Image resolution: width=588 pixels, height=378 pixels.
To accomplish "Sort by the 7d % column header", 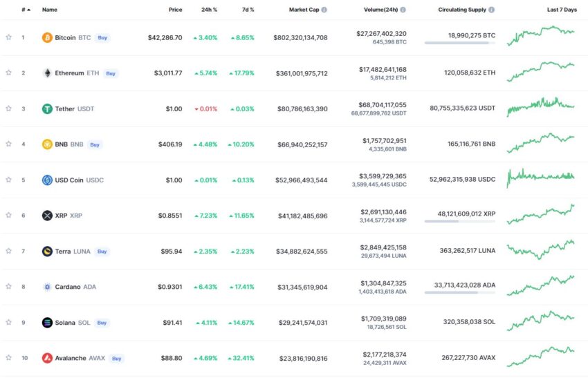I will point(247,10).
